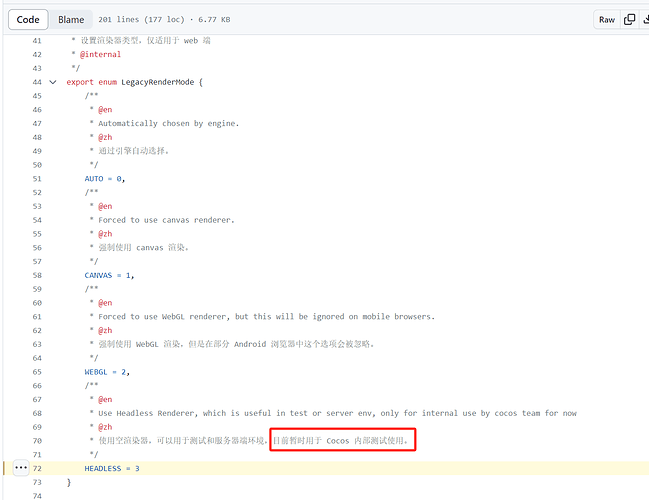Copy raw file contents icon
The width and height of the screenshot is (649, 500).
629,19
